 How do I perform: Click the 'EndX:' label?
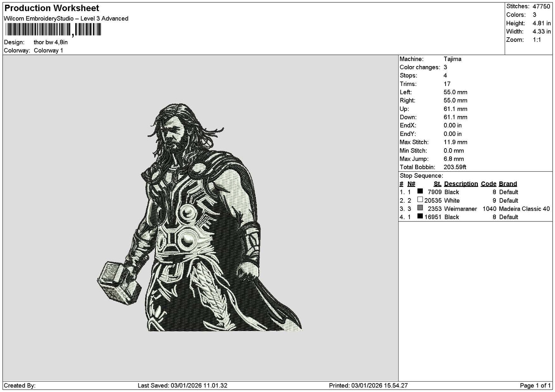click(408, 126)
